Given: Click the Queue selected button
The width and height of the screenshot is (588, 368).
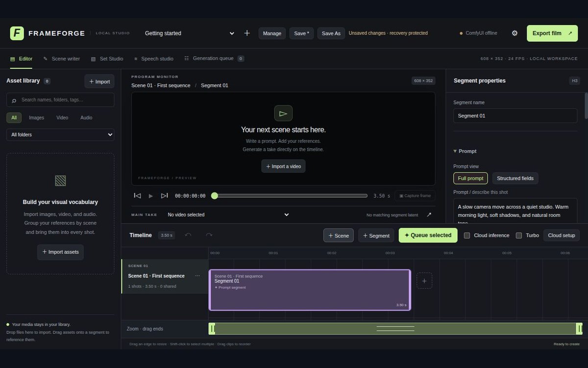Looking at the screenshot, I should pos(428,236).
